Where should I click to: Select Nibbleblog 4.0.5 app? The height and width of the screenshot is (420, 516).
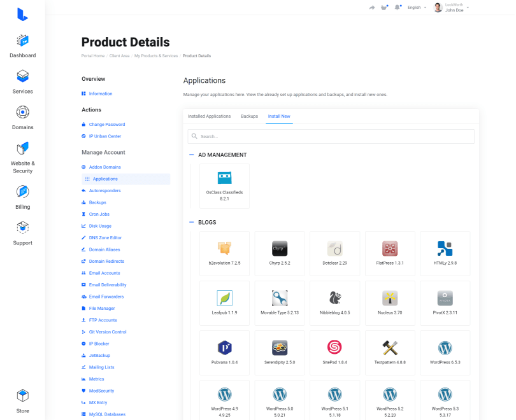334,303
